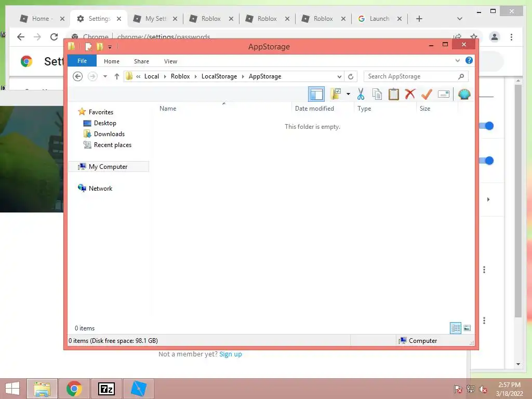Click the Cut scissors icon in toolbar
Viewport: 532px width, 399px height.
(x=361, y=94)
